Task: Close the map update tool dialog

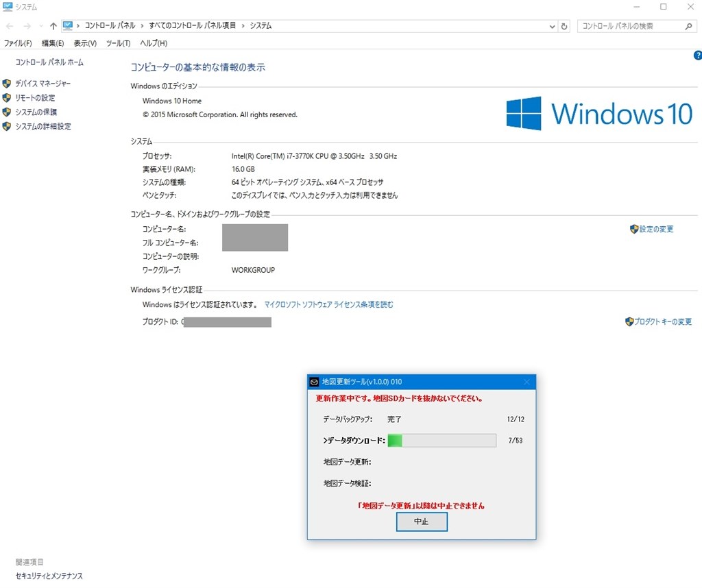Action: [526, 382]
